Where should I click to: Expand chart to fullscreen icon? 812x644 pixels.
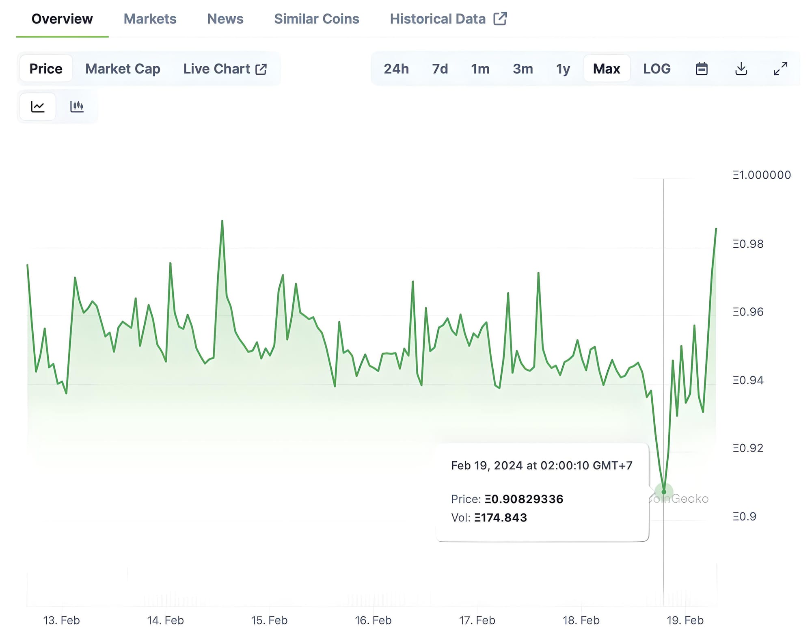coord(780,69)
